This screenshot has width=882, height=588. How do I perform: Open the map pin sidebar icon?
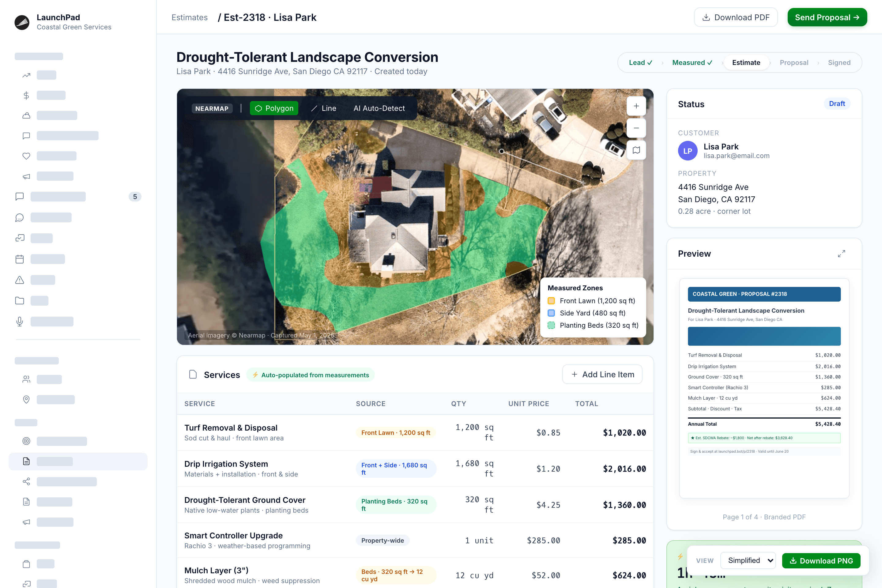pyautogui.click(x=26, y=400)
